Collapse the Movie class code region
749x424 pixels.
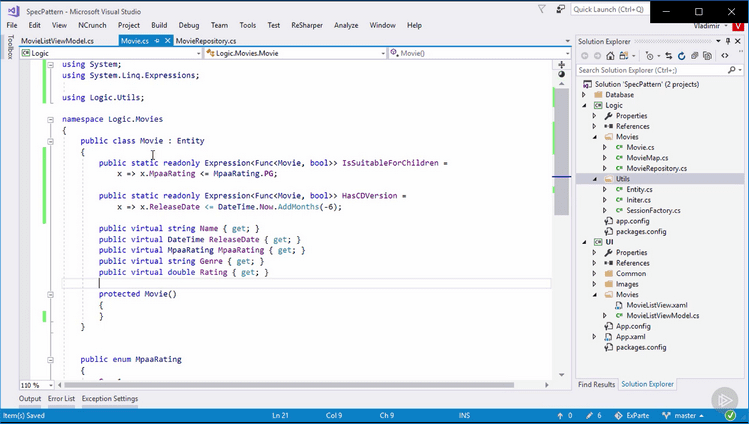pyautogui.click(x=50, y=141)
